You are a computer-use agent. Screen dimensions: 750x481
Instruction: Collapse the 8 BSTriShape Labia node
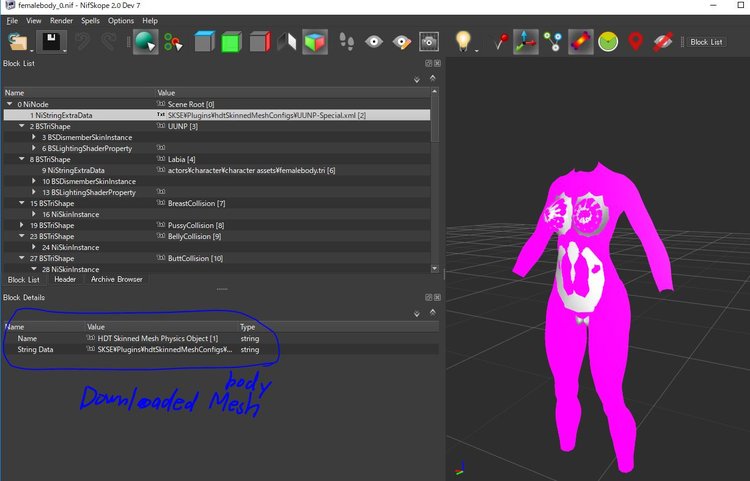click(x=22, y=159)
